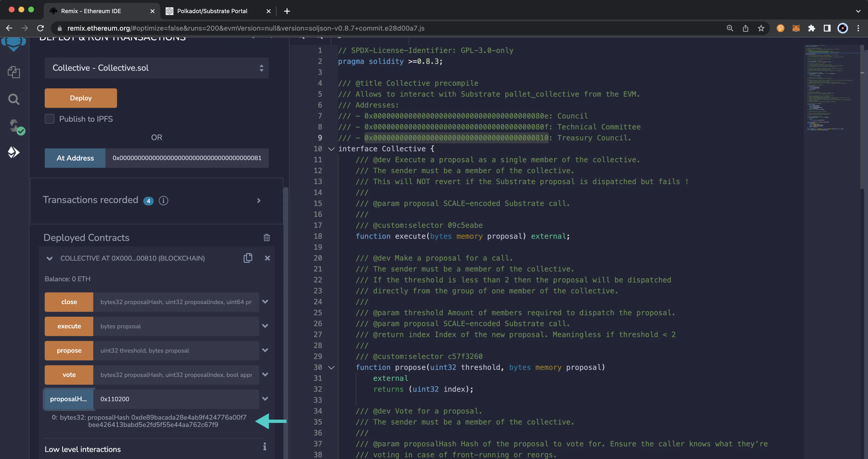Image resolution: width=868 pixels, height=459 pixels.
Task: Expand the propose function parameters
Action: coord(265,350)
